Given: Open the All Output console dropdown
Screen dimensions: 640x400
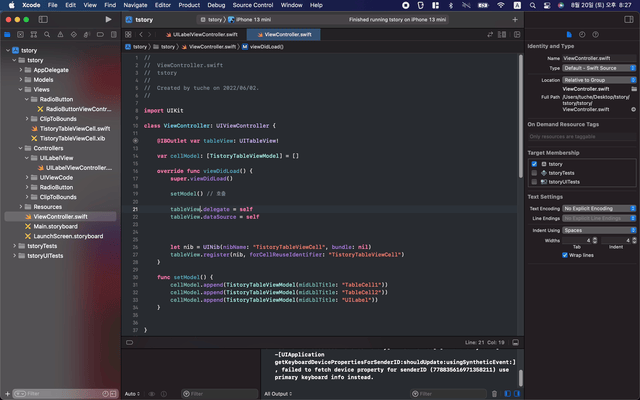Looking at the screenshot, I should coord(278,394).
